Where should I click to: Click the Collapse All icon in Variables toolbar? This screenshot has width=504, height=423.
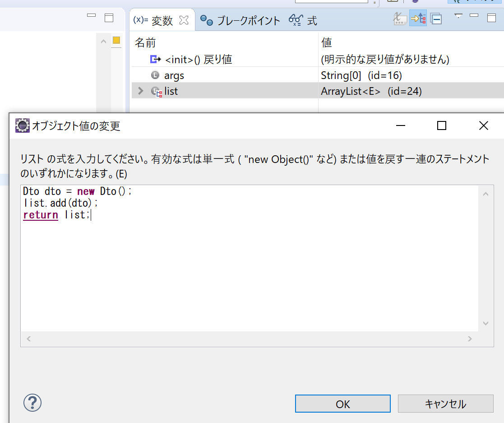pos(436,20)
